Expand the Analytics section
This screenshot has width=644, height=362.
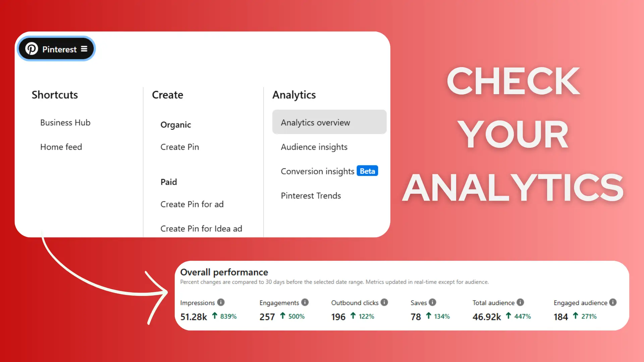[x=294, y=94]
